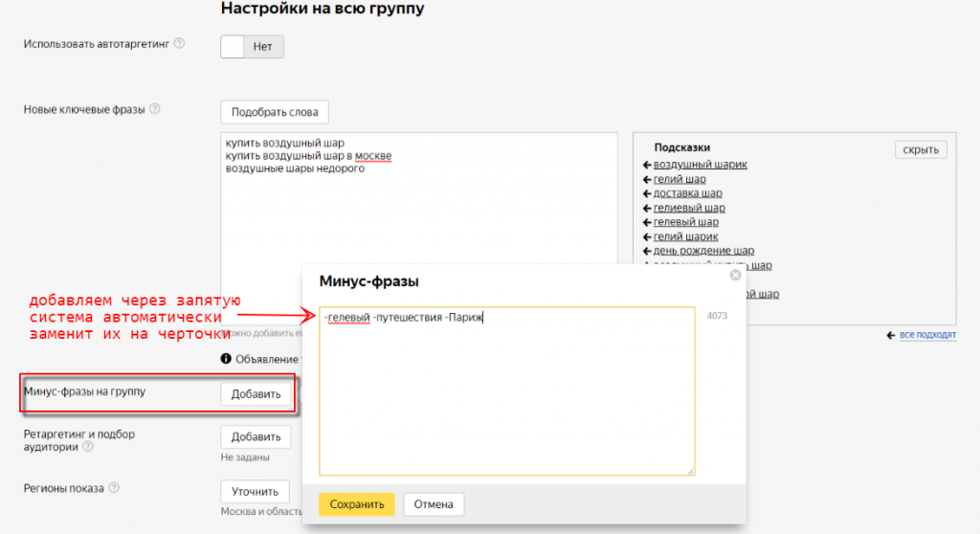The height and width of the screenshot is (534, 980).
Task: Click arrow icon before воздушный шарик hint
Action: click(647, 165)
